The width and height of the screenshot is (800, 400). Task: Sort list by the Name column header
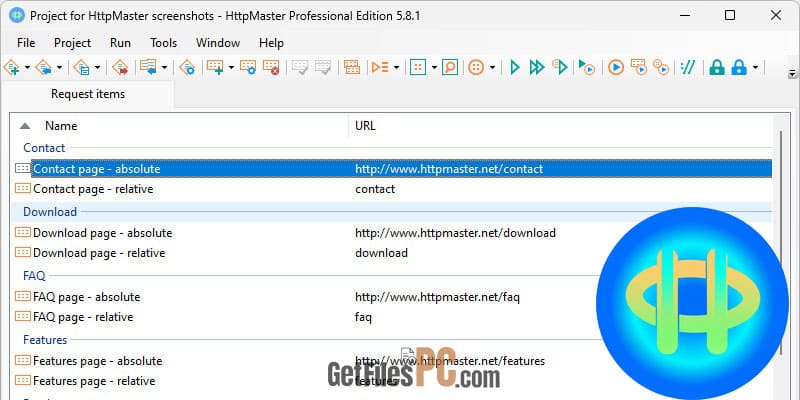pyautogui.click(x=61, y=126)
